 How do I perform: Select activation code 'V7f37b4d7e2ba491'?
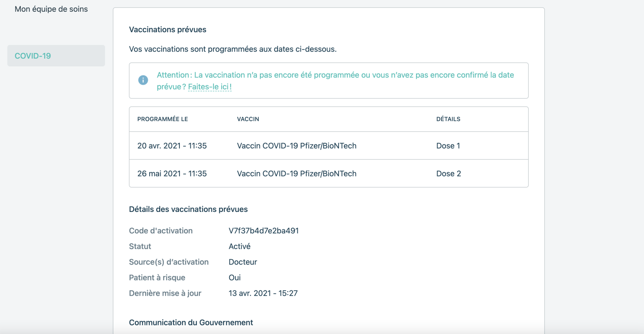tap(264, 231)
